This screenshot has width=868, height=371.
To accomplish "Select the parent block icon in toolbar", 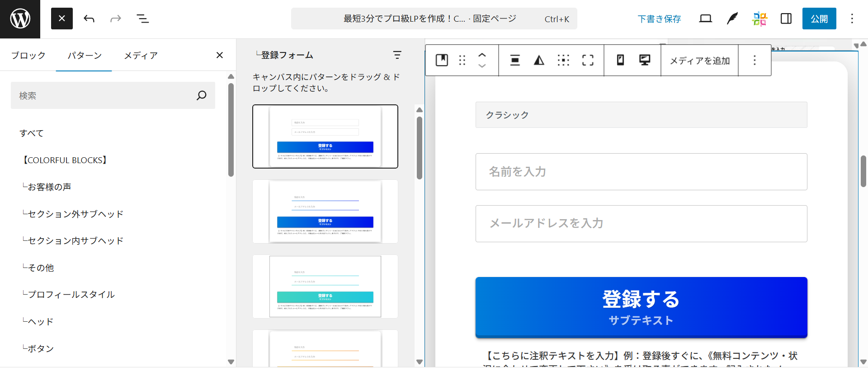I will pos(442,60).
